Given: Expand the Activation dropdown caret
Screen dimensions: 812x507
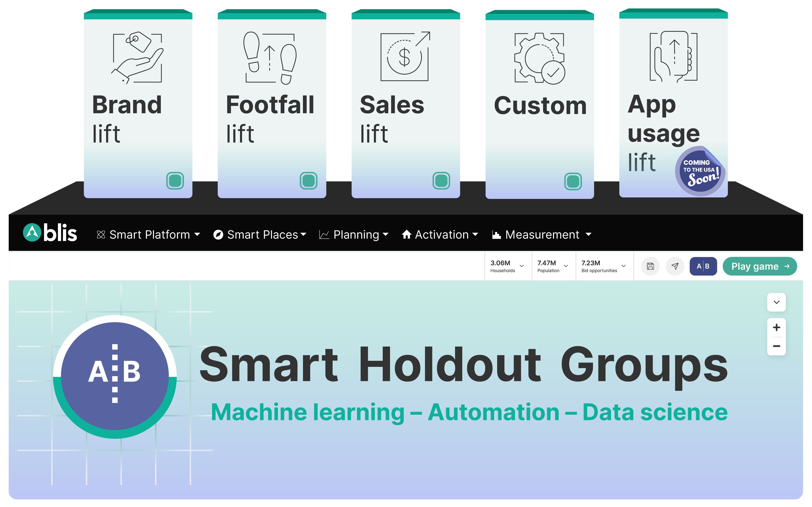Looking at the screenshot, I should point(475,234).
